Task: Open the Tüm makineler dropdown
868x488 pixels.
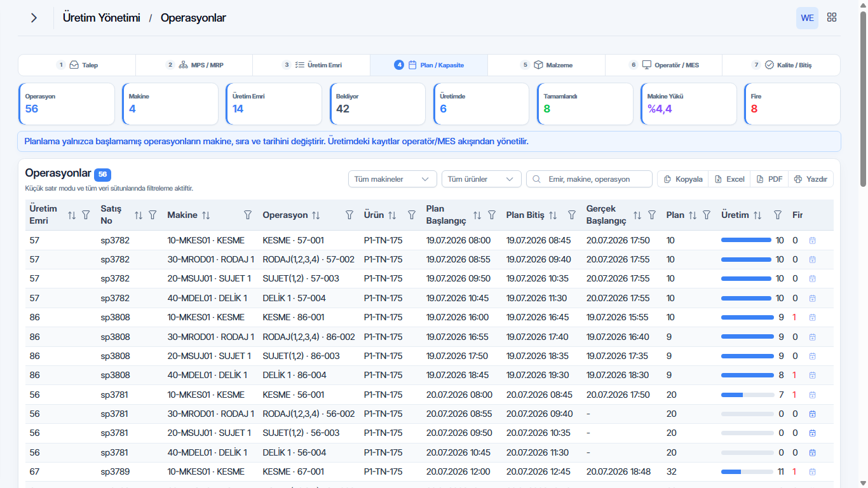Action: tap(393, 179)
